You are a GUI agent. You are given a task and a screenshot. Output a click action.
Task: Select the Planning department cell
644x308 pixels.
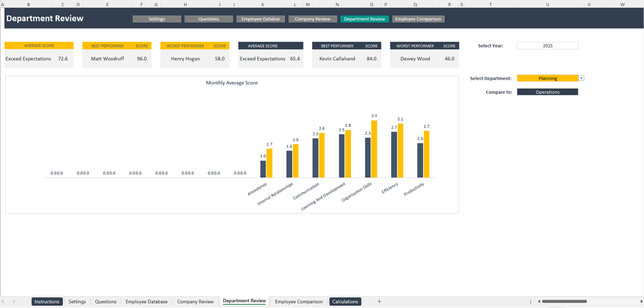[547, 79]
